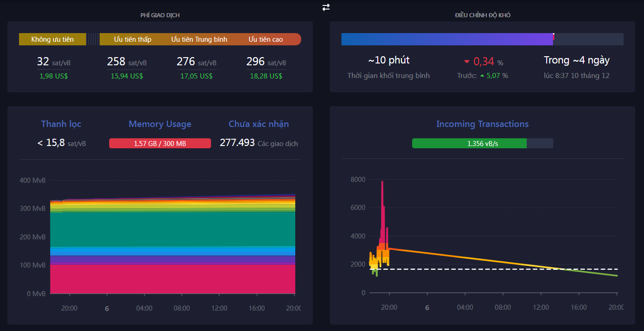Click the 04:00 label under incoming chart
Screen dimensions: 644x331
coord(465,307)
